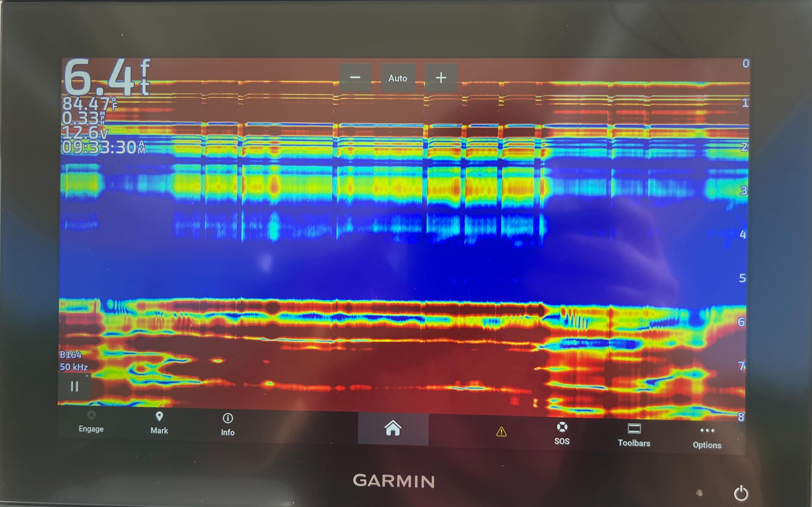Tap the SOS emergency button
This screenshot has height=507, width=812.
tap(562, 434)
